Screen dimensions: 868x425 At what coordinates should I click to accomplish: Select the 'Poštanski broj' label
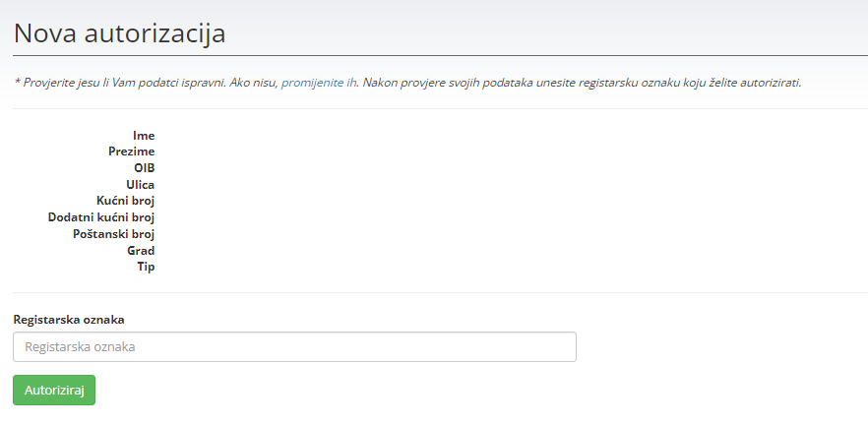point(114,234)
